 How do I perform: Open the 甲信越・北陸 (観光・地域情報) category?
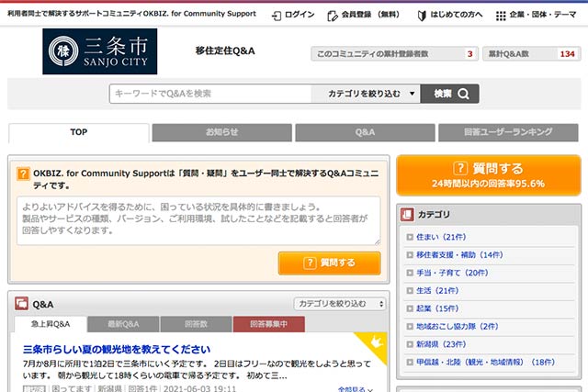click(485, 362)
